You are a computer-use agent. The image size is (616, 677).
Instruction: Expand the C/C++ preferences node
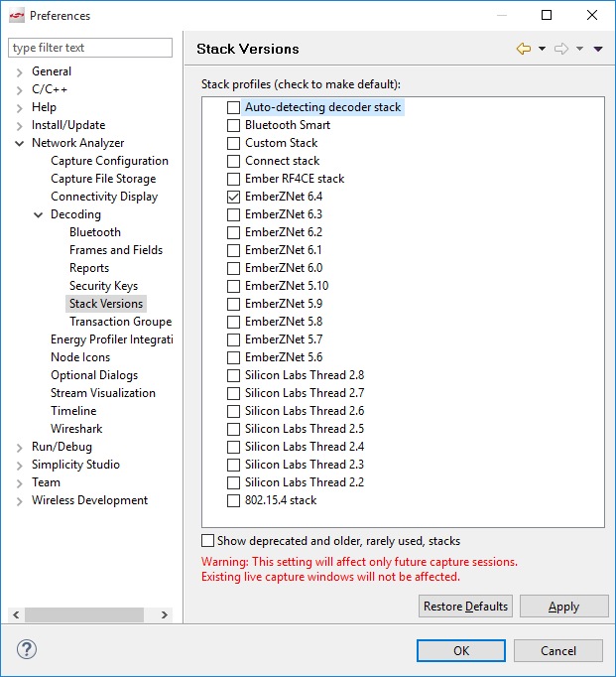click(x=20, y=89)
